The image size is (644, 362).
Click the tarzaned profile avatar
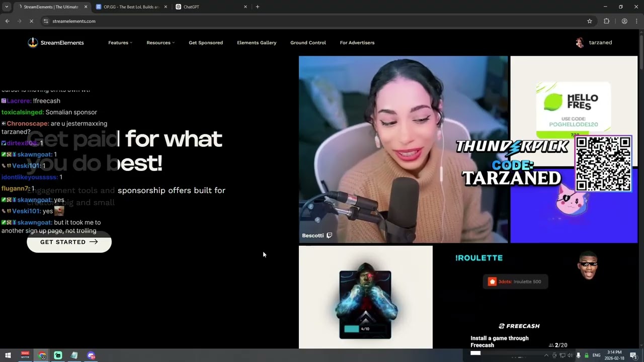(x=580, y=43)
